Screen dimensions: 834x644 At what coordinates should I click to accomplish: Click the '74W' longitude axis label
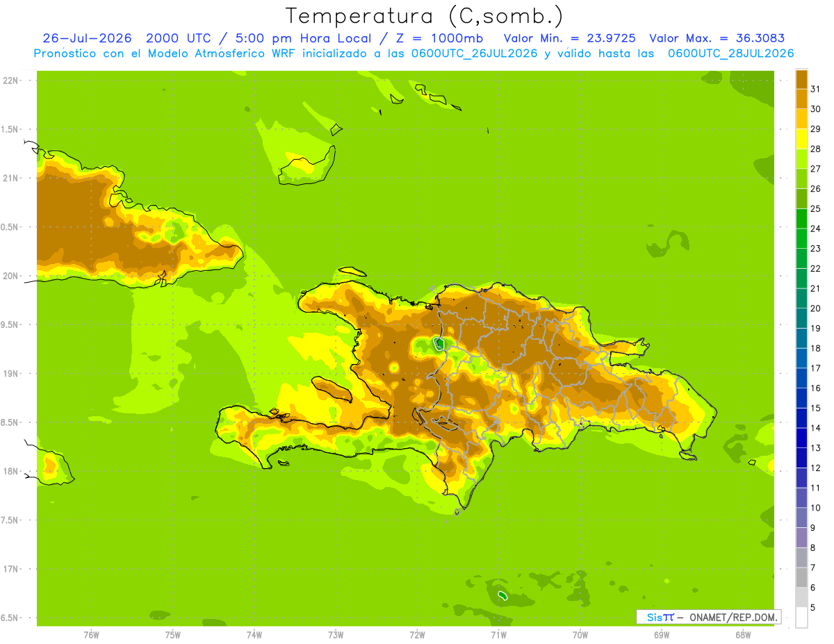[x=254, y=634]
